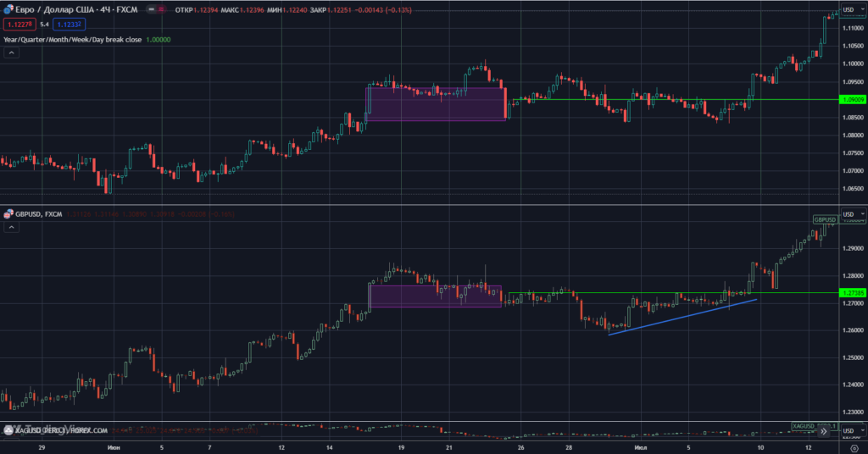Collapse the EUR/USD indicator legend chevron
Image resolution: width=868 pixels, height=454 pixels.
[12, 53]
